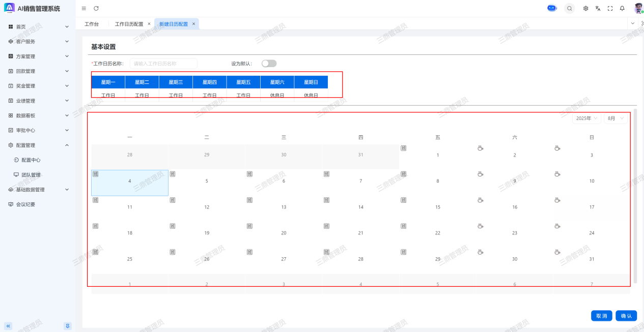Toggle fullscreen mode icon
Viewport: 644px width, 332px height.
[610, 8]
